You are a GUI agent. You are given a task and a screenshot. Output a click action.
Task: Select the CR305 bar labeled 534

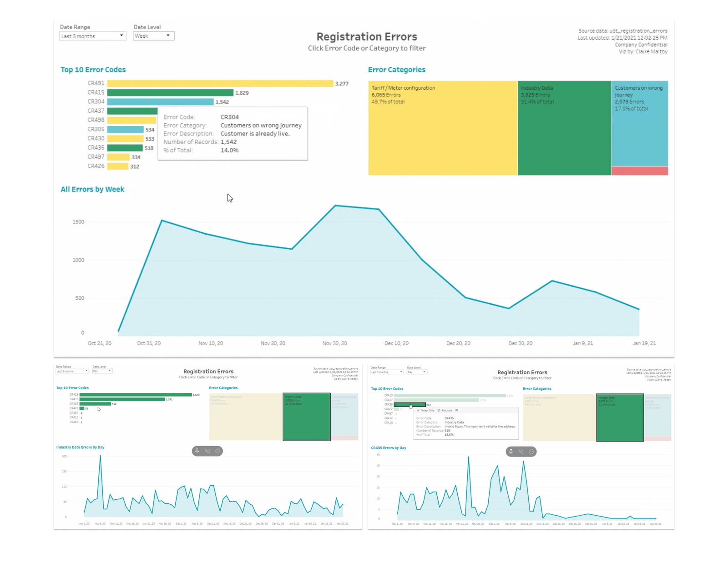(x=126, y=130)
